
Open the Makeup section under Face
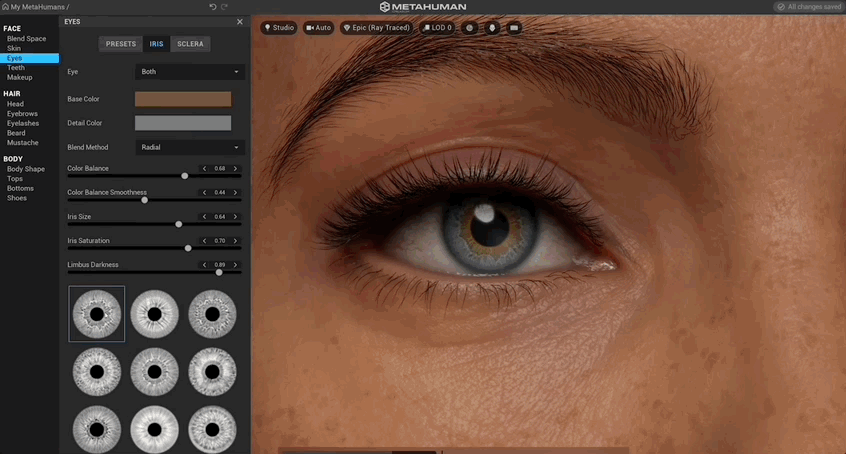pyautogui.click(x=20, y=77)
